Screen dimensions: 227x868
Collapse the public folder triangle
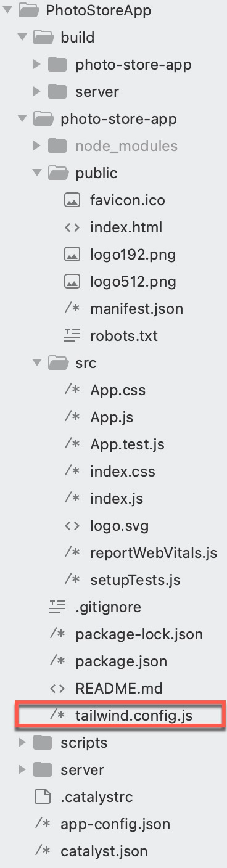pyautogui.click(x=37, y=173)
